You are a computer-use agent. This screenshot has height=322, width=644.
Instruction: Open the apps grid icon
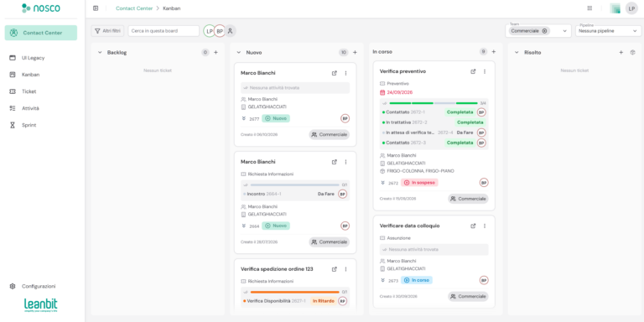click(x=589, y=8)
